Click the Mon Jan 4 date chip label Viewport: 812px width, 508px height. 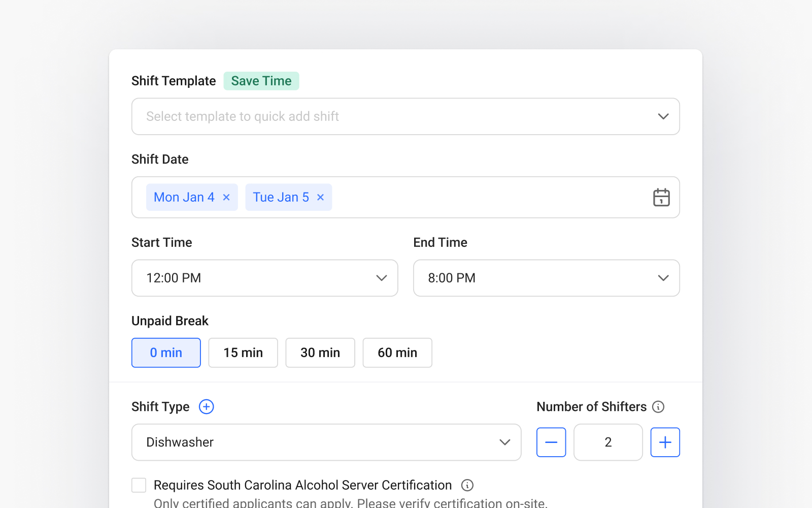coord(184,197)
